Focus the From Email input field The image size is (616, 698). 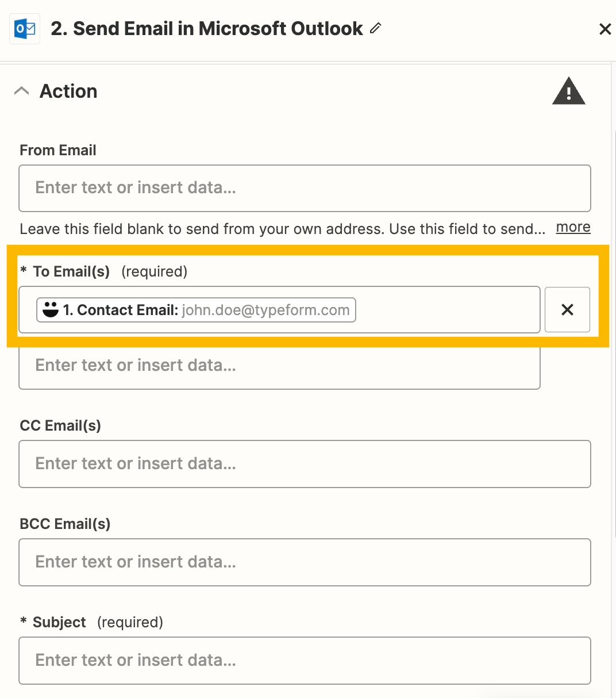click(x=305, y=188)
